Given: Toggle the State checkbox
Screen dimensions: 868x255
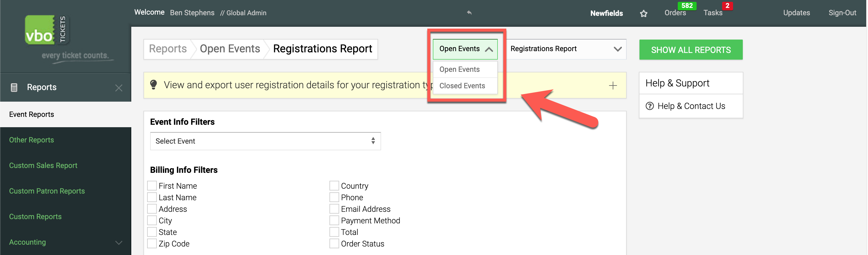Looking at the screenshot, I should (152, 232).
